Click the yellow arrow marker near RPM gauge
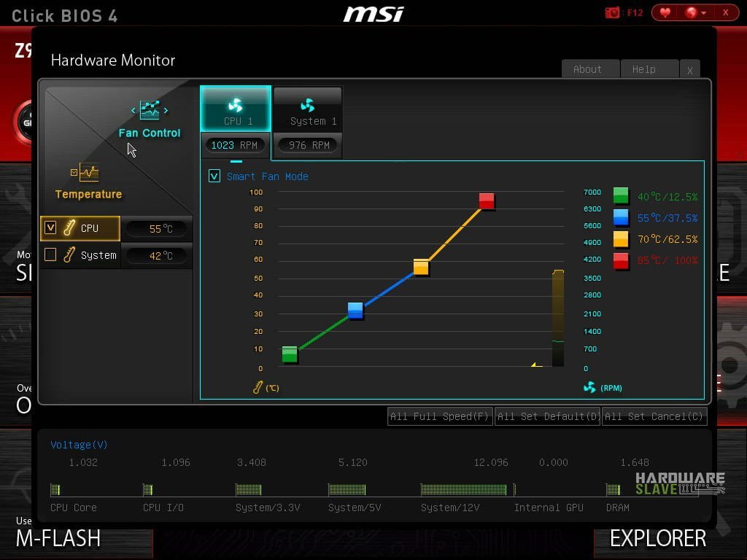The image size is (747, 560). 536,365
